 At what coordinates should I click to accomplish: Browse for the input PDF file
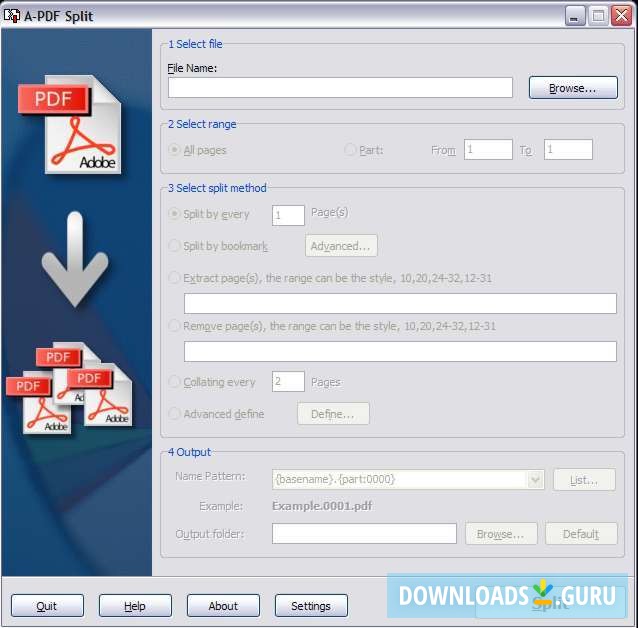tap(573, 88)
